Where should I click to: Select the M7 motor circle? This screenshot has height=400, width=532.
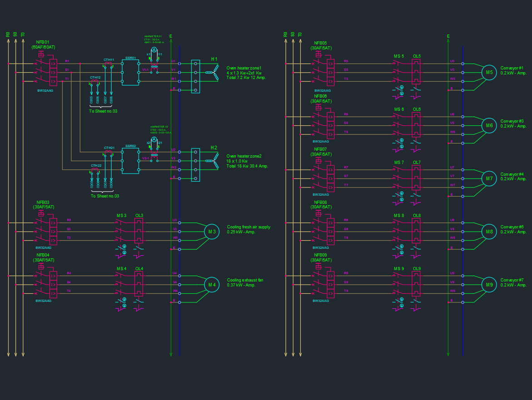point(489,178)
